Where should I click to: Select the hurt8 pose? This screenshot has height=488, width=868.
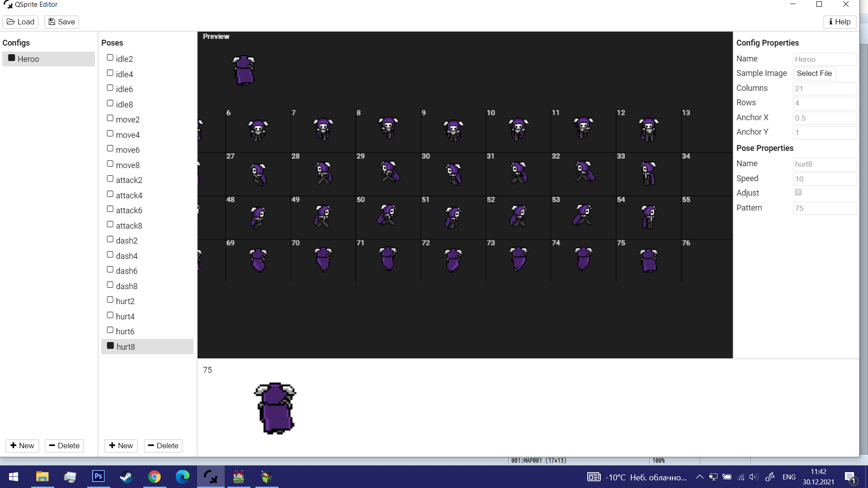coord(147,347)
